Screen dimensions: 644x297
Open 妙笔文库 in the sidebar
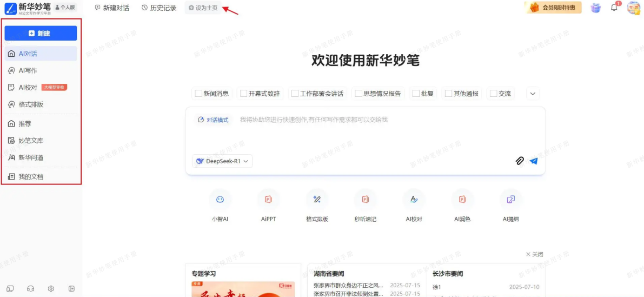pos(41,141)
